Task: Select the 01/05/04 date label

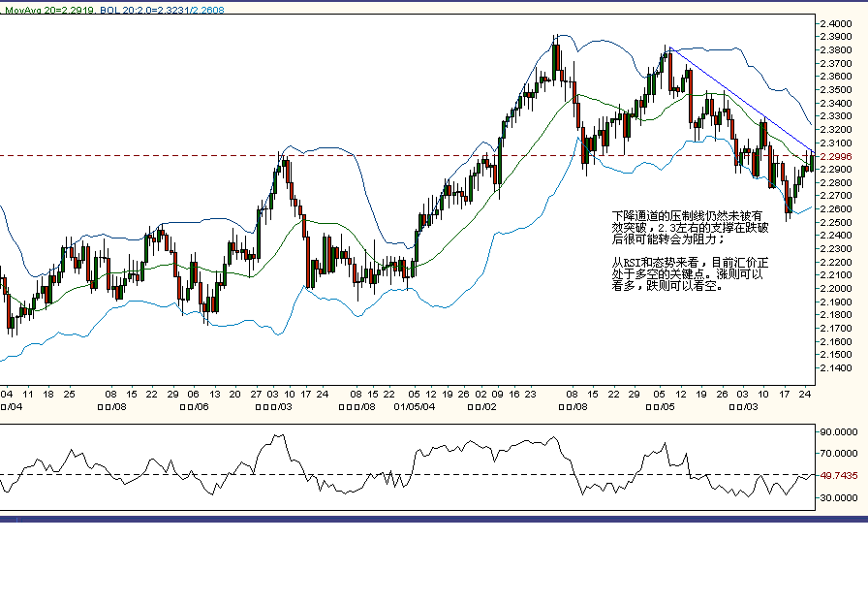Action: point(414,408)
